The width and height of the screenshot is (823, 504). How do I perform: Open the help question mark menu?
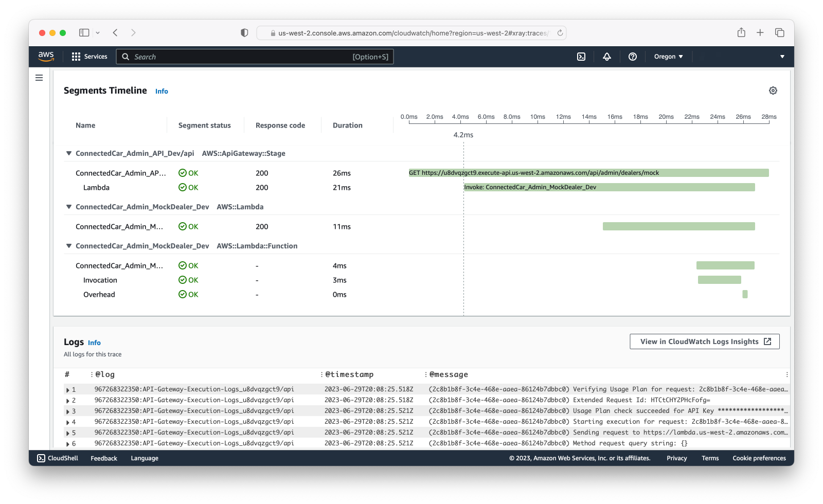pos(633,57)
